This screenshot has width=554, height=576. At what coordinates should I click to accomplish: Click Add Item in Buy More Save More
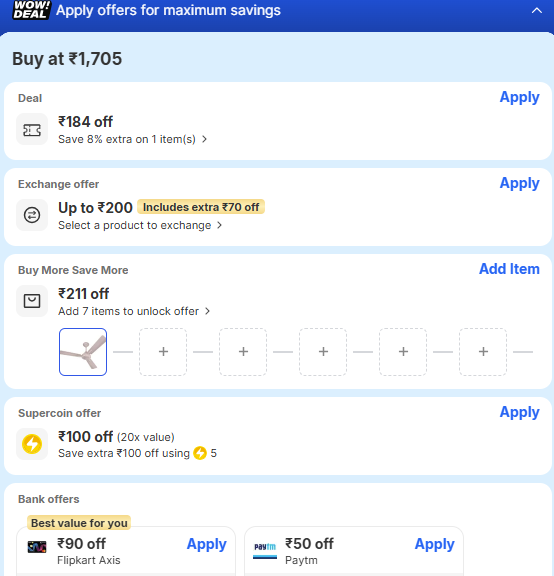coord(509,269)
